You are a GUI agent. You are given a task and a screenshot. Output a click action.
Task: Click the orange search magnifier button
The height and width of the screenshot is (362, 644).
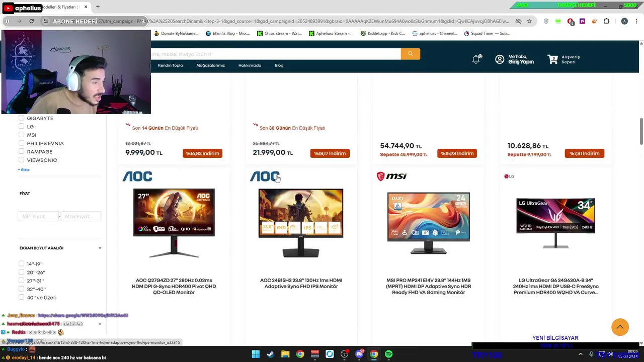pos(410,54)
